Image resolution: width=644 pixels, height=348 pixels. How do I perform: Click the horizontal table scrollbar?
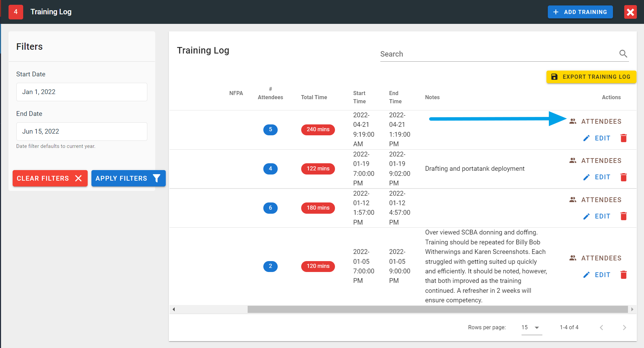437,309
